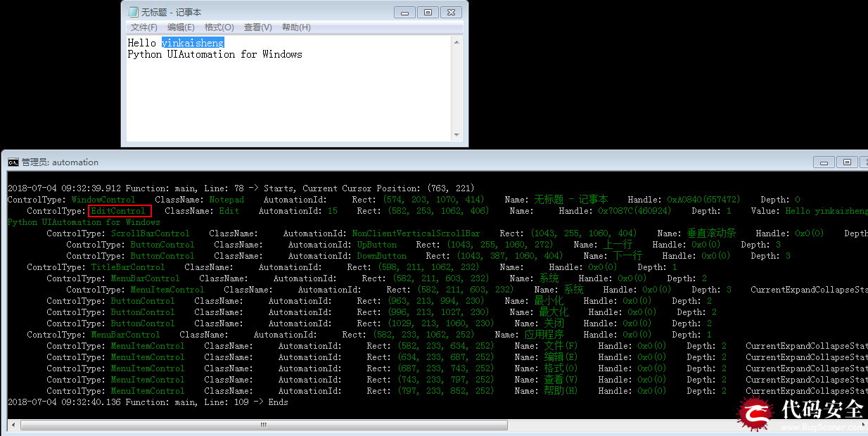The width and height of the screenshot is (868, 436).
Task: Click the name 应用程序 in console output
Action: [544, 335]
